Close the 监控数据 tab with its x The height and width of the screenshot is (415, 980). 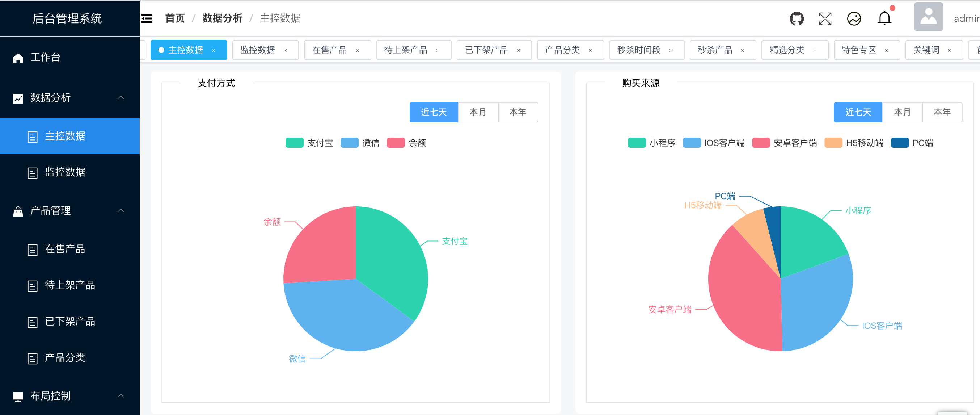285,50
